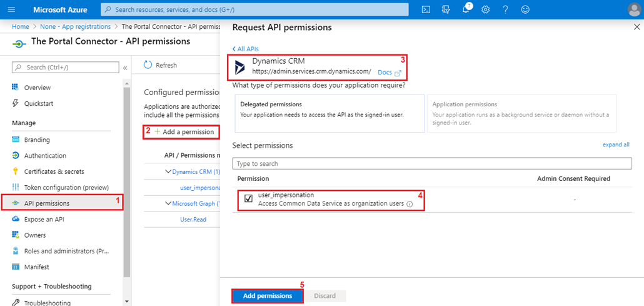The image size is (644, 306).
Task: Click the expand all link
Action: tap(616, 145)
